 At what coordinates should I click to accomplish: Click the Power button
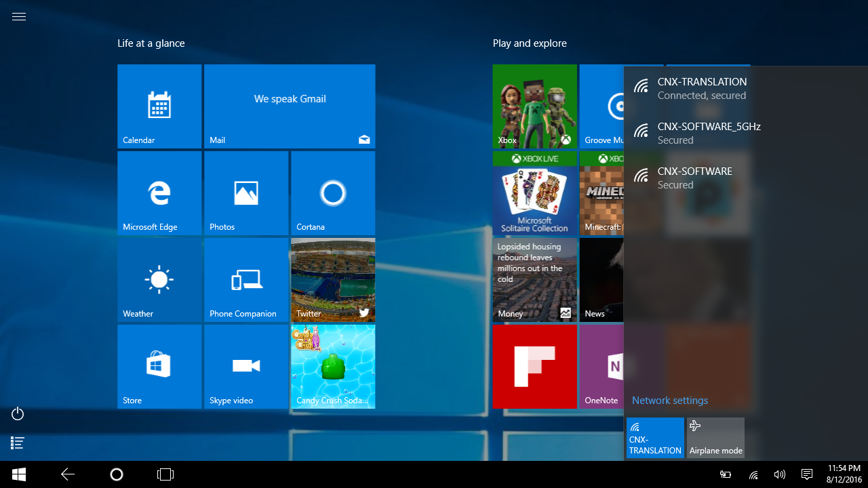pos(18,413)
